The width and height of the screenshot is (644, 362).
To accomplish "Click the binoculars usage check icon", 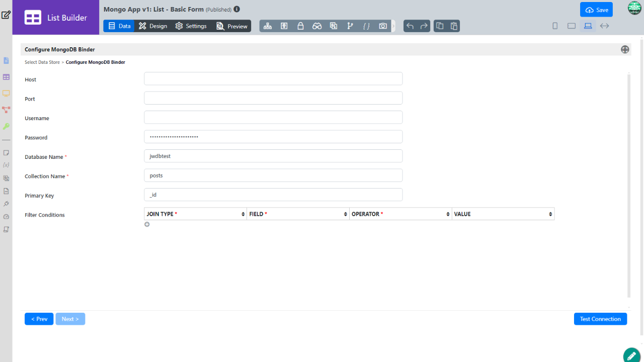I will click(x=316, y=26).
